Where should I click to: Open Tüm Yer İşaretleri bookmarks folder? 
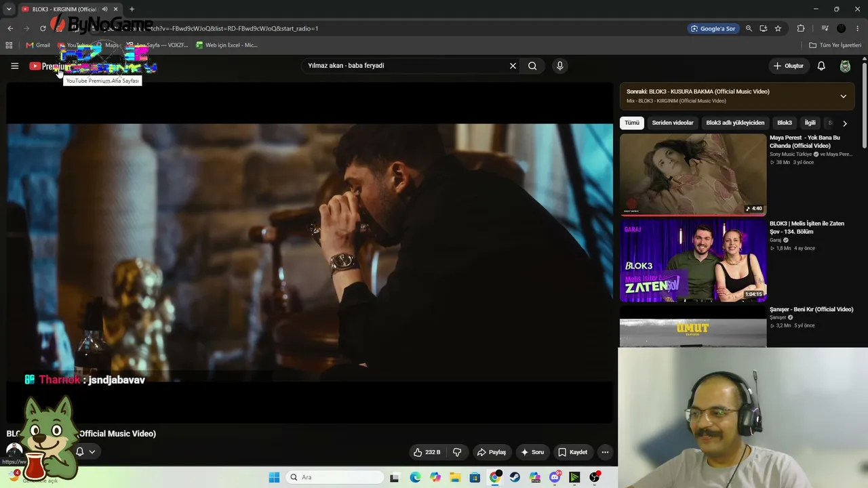click(x=835, y=45)
